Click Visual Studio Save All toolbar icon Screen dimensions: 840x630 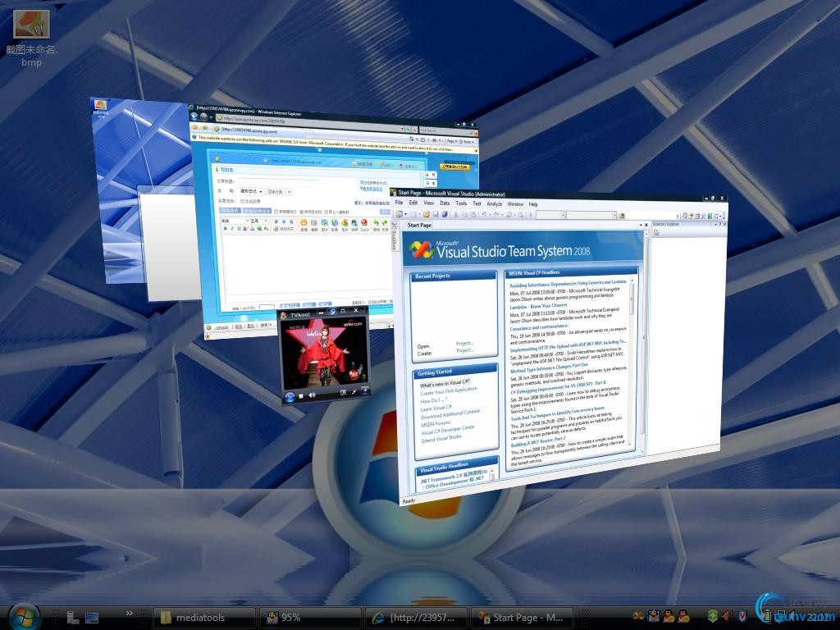(x=444, y=214)
